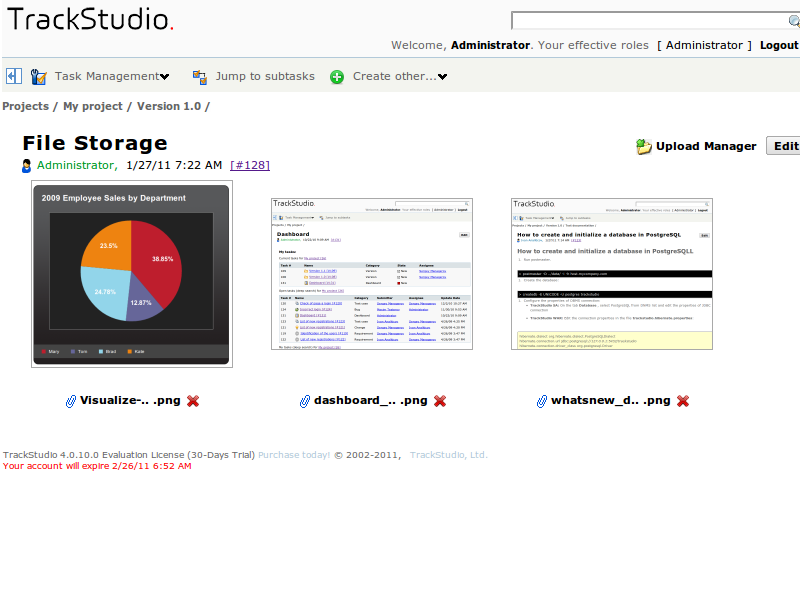Click the File Storage heading text
Viewport: 800px width, 600px height.
point(95,143)
